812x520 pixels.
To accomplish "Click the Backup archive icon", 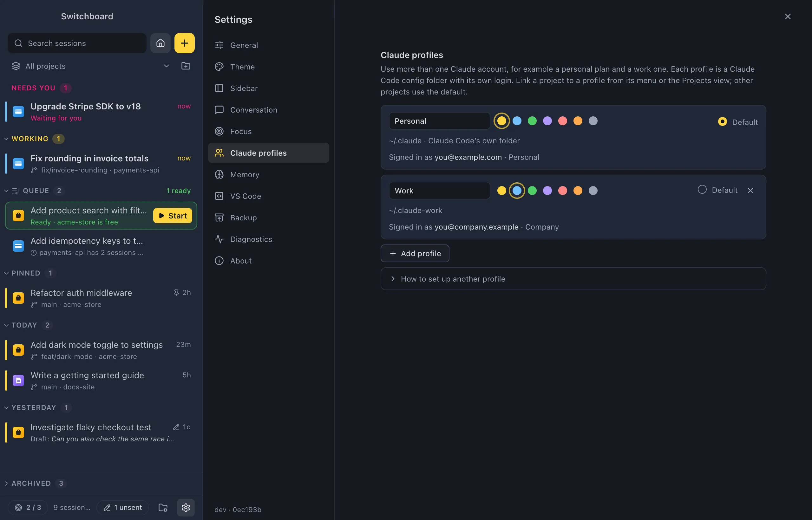I will pyautogui.click(x=219, y=218).
